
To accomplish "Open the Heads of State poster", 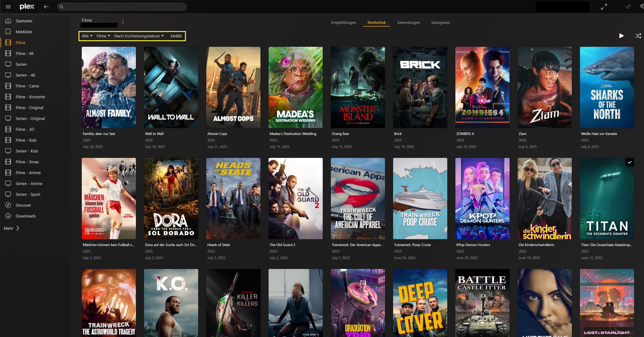I will click(233, 198).
